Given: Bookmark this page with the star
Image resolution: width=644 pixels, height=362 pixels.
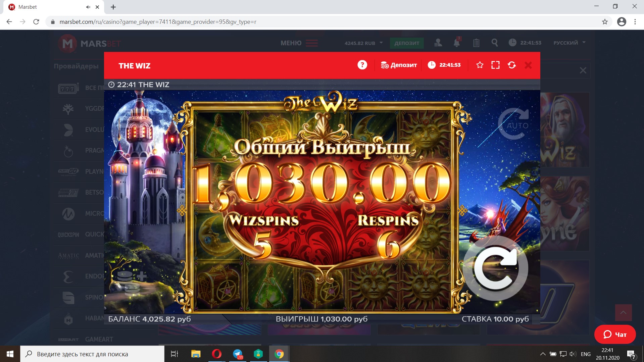Looking at the screenshot, I should pyautogui.click(x=605, y=22).
